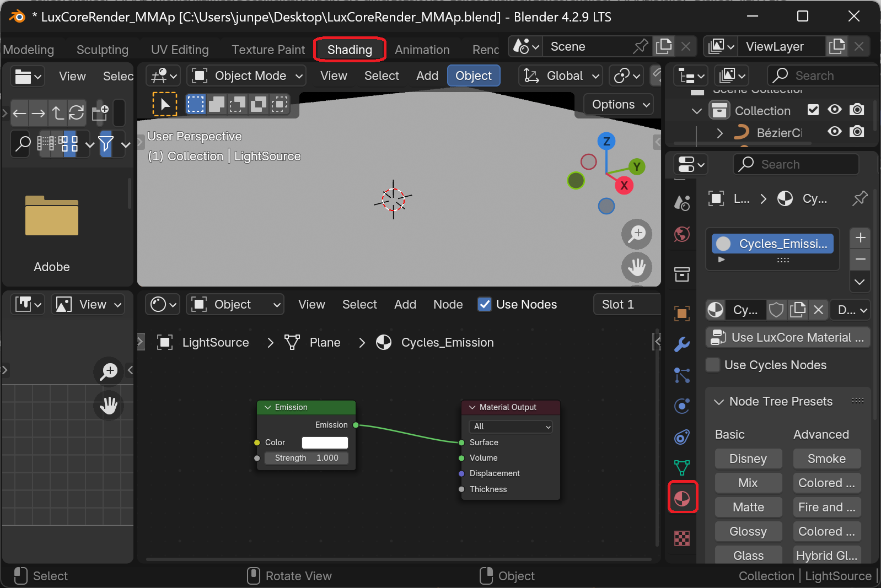
Task: Click the red X axis gizmo
Action: pos(624,186)
